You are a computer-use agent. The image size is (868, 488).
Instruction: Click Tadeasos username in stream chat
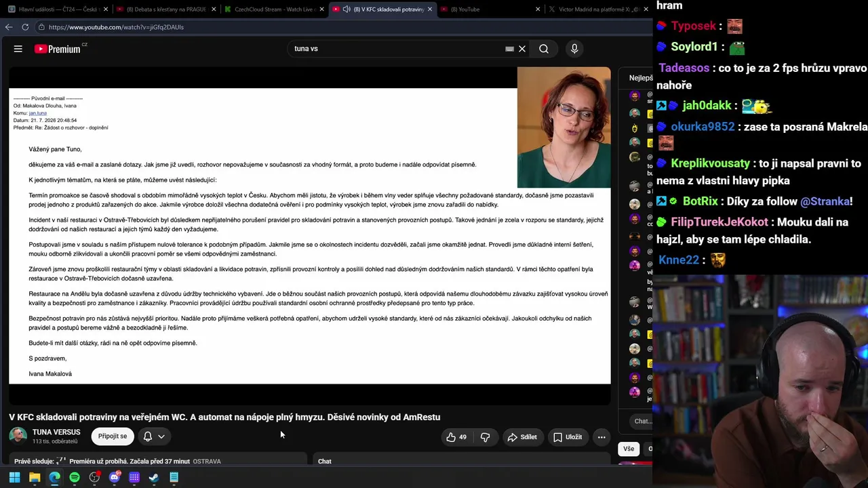coord(684,68)
